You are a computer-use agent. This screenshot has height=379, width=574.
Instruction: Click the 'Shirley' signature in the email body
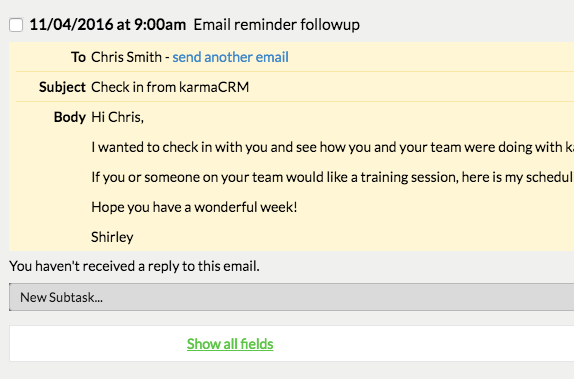click(x=112, y=237)
